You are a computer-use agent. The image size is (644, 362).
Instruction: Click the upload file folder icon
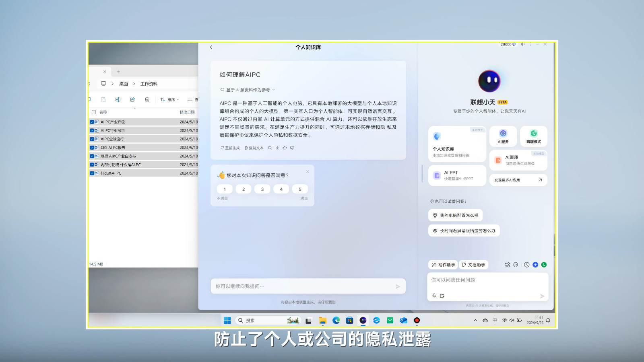442,296
